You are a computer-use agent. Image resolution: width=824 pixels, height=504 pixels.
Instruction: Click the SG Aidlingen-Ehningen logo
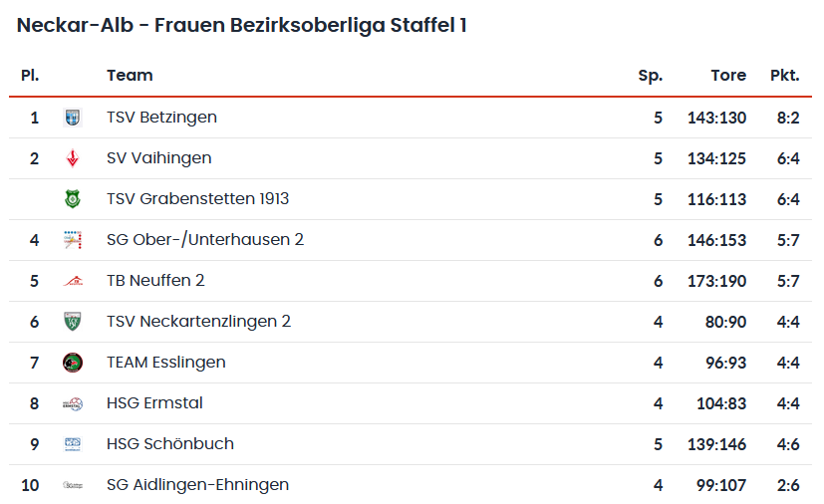72,485
